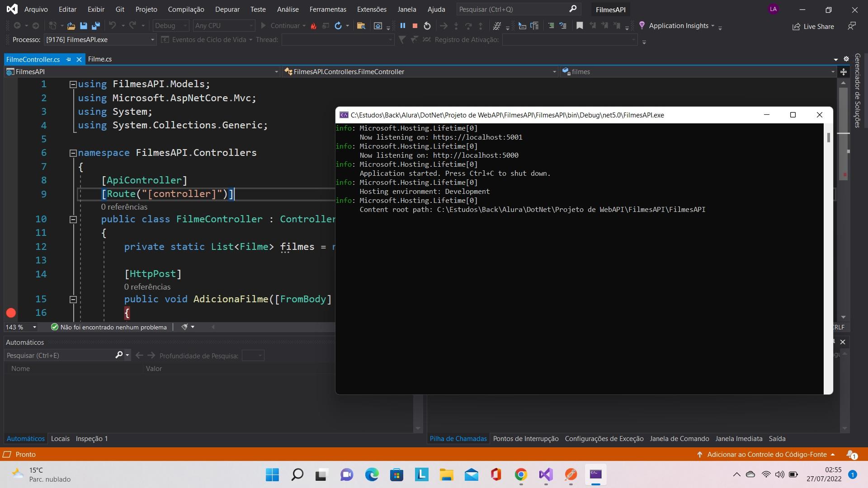
Task: Collapse the FilmeController class at line 10
Action: [73, 220]
